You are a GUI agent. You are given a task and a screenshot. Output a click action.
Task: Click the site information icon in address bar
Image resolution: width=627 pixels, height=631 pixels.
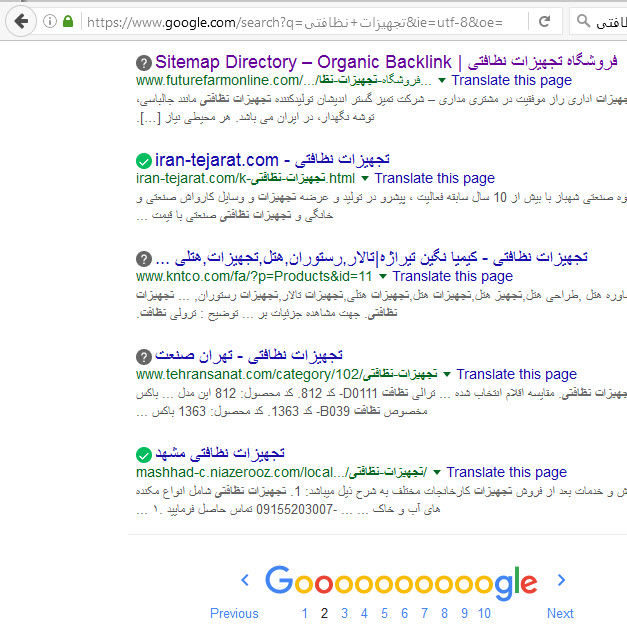[50, 21]
